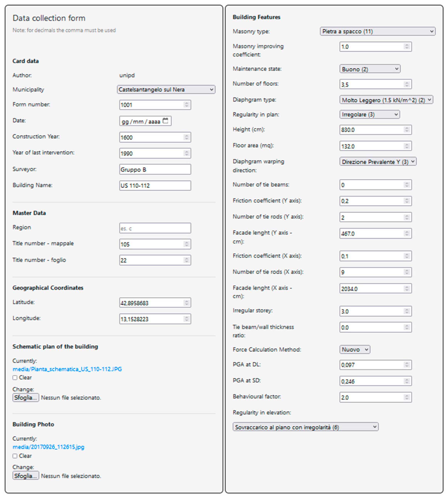
Task: Check Clear box under Schematic plan
Action: [15, 378]
